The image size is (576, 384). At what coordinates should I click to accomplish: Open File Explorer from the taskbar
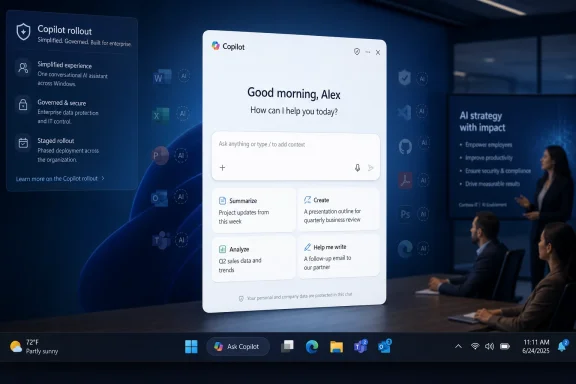click(336, 347)
